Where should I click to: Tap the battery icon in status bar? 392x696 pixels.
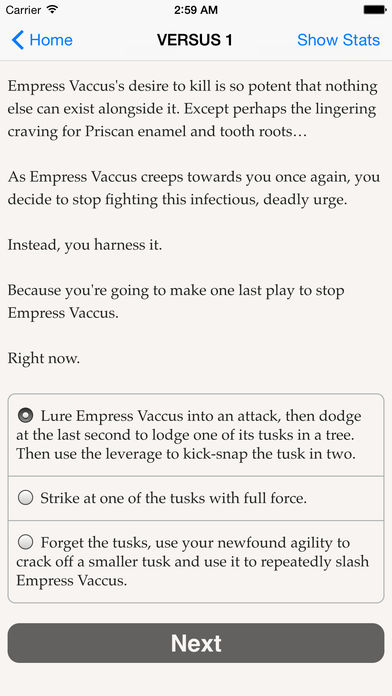pos(374,9)
